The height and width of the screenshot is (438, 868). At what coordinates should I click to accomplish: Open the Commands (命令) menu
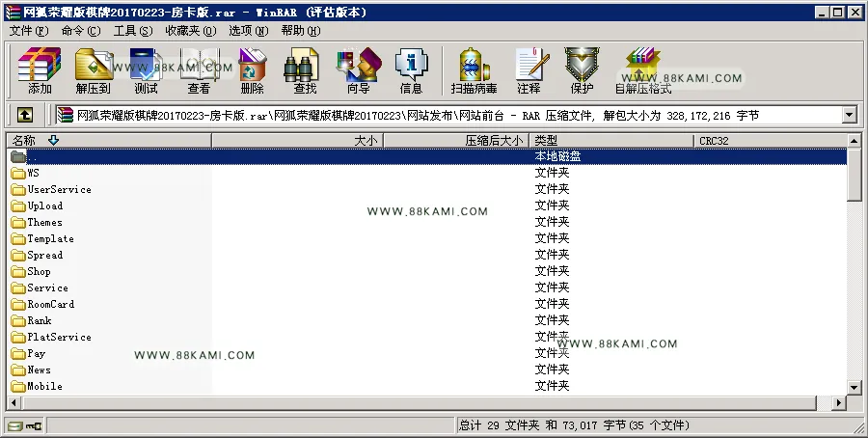point(81,31)
